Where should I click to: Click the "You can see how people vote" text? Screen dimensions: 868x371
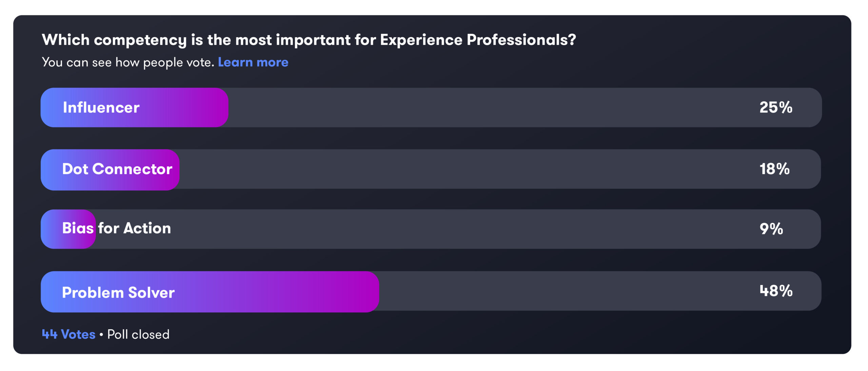click(x=128, y=62)
